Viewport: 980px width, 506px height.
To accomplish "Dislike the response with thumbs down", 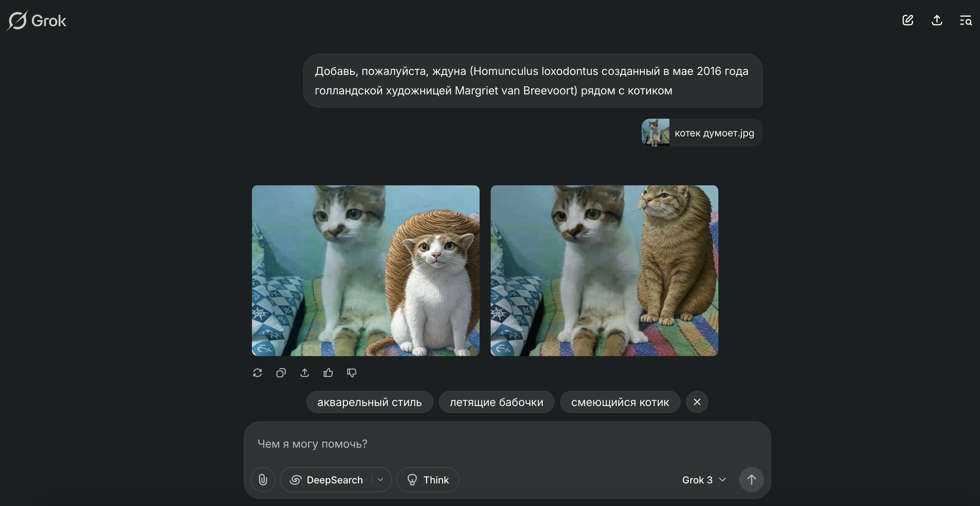I will [x=352, y=373].
